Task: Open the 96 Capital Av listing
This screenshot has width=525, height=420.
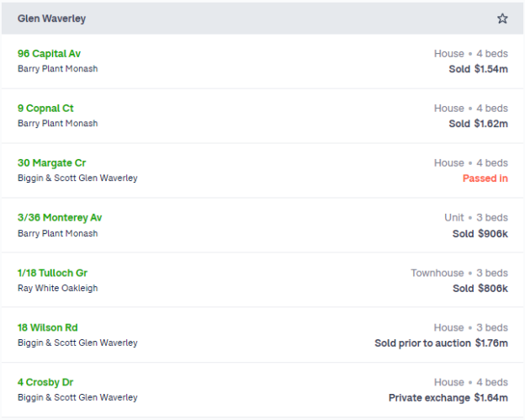Action: pos(49,54)
